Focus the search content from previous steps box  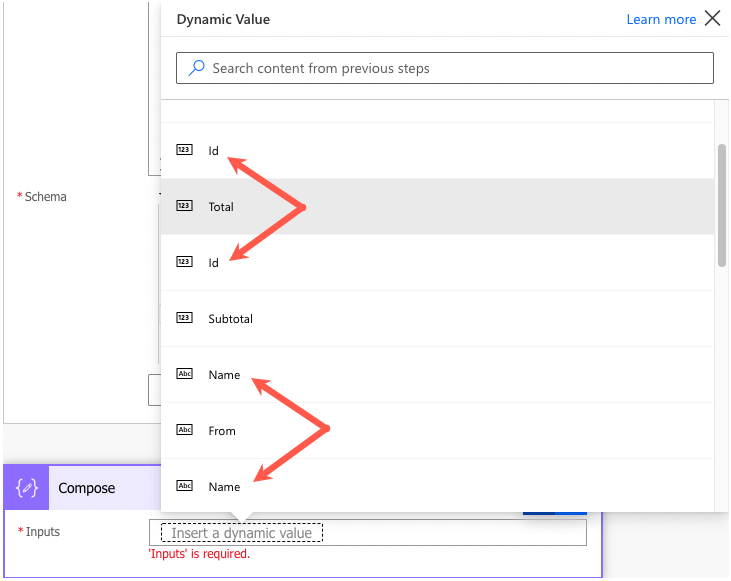click(445, 68)
